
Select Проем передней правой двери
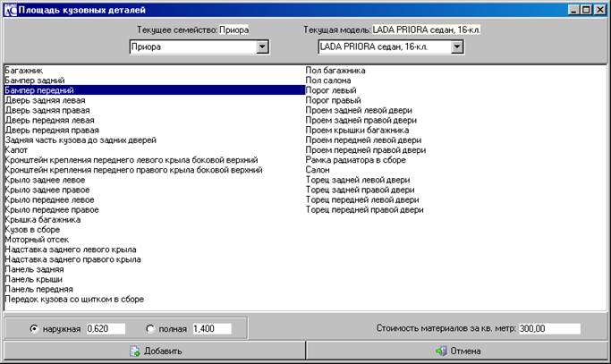coord(366,150)
